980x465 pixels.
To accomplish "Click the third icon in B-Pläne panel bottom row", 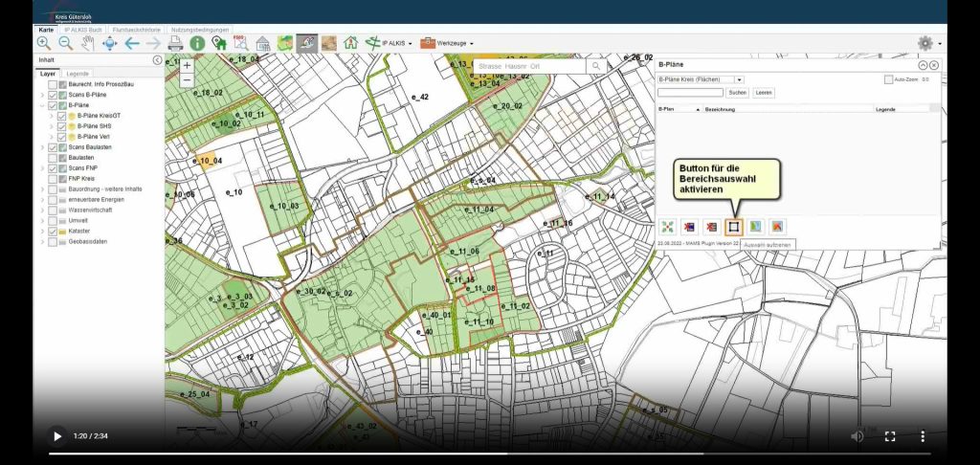I will tap(711, 226).
